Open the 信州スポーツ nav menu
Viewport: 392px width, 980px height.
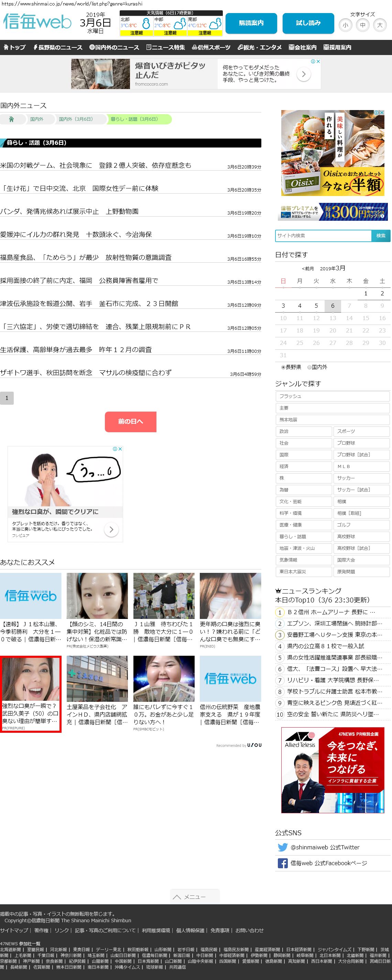(211, 47)
